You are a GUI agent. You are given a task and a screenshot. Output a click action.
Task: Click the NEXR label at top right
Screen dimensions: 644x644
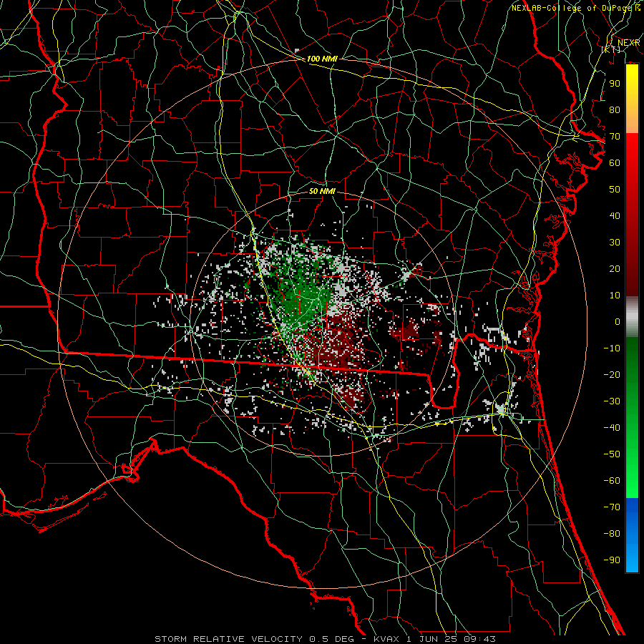click(x=628, y=43)
